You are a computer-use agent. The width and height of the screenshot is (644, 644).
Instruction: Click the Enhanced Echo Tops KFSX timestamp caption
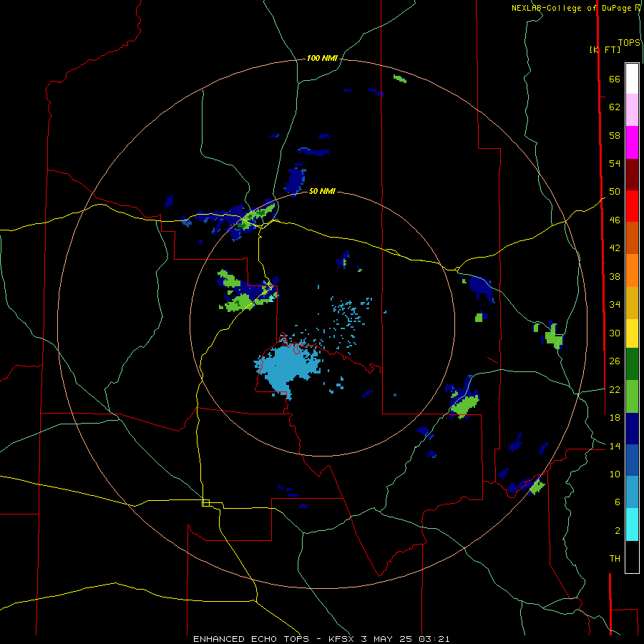[321, 639]
